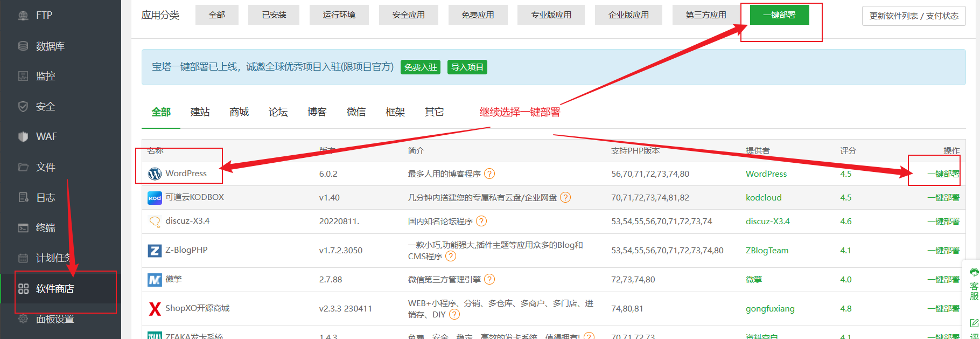Screen dimensions: 980x339
Task: Click 一键部署 for 微擎 row
Action: (943, 280)
